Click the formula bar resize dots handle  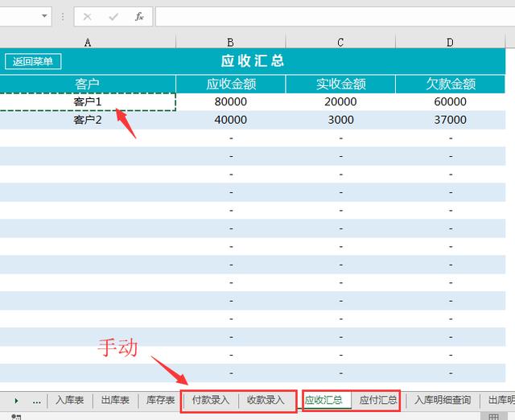pos(63,16)
